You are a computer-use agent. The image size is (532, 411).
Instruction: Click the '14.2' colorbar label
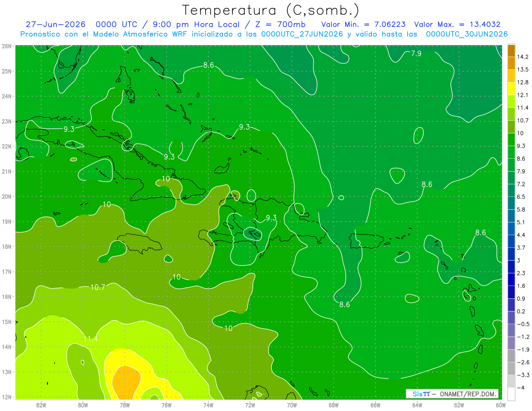pyautogui.click(x=522, y=57)
